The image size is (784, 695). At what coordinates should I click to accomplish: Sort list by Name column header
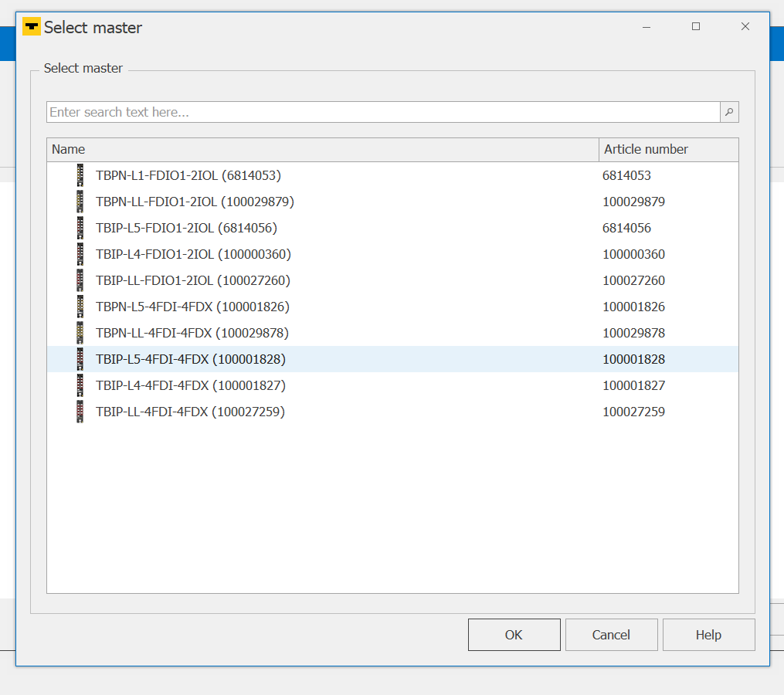coord(323,150)
